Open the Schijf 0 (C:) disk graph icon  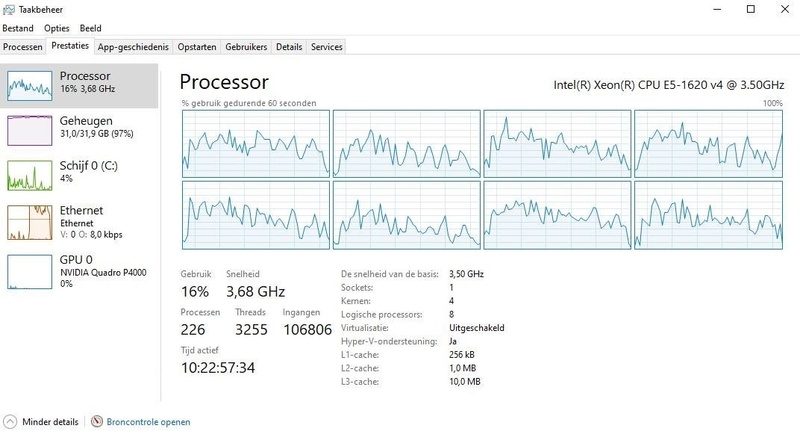tap(29, 175)
